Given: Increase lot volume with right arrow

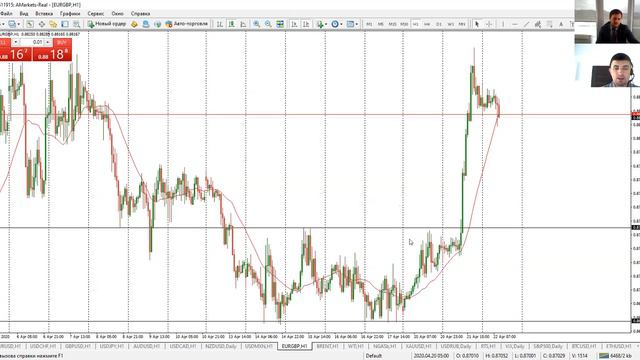Looking at the screenshot, I should pyautogui.click(x=48, y=42).
